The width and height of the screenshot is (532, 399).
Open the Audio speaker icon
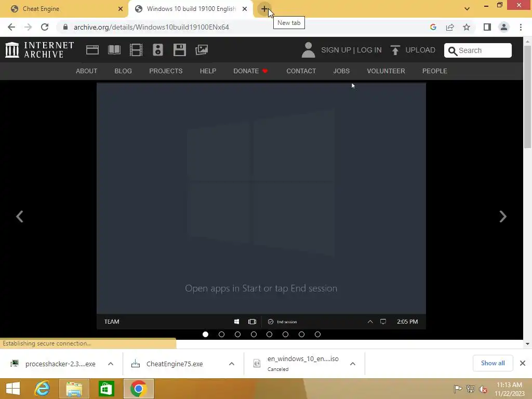click(158, 50)
